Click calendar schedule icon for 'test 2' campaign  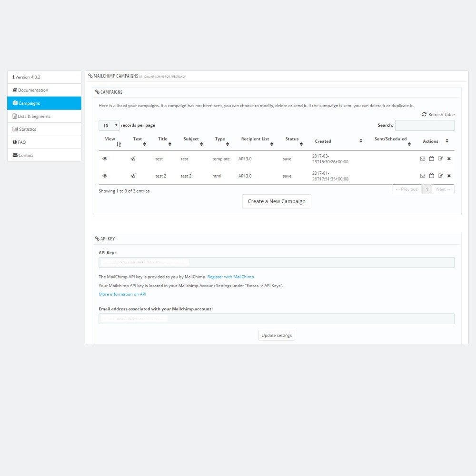coord(431,176)
